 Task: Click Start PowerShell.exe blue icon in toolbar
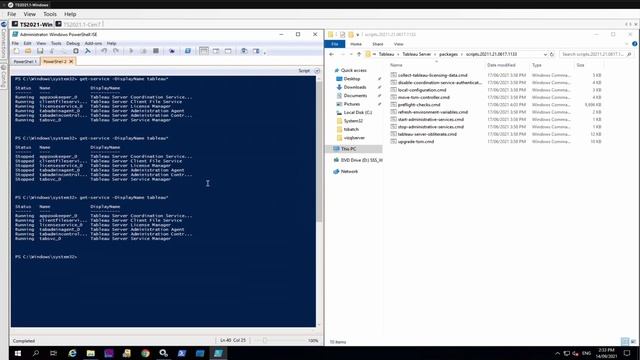(188, 51)
